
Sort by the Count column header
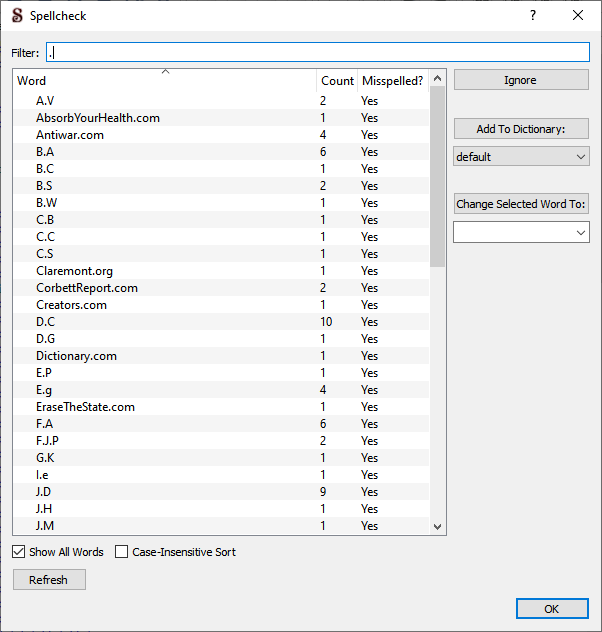tap(337, 81)
